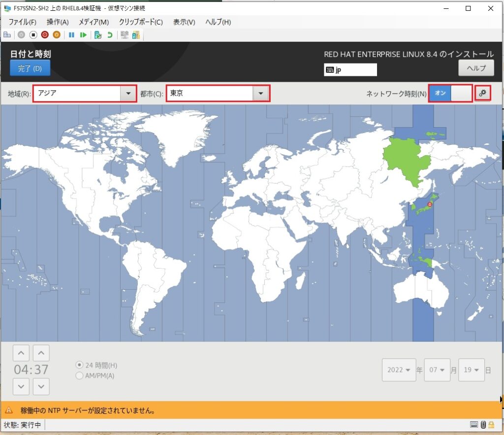Increase the minutes with up arrow
The image size is (504, 435).
click(41, 353)
